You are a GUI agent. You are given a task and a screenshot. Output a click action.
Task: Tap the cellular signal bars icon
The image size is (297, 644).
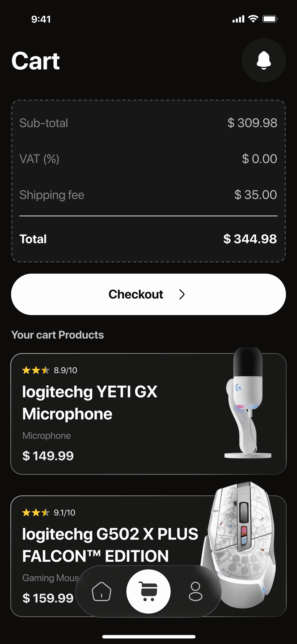coord(238,19)
